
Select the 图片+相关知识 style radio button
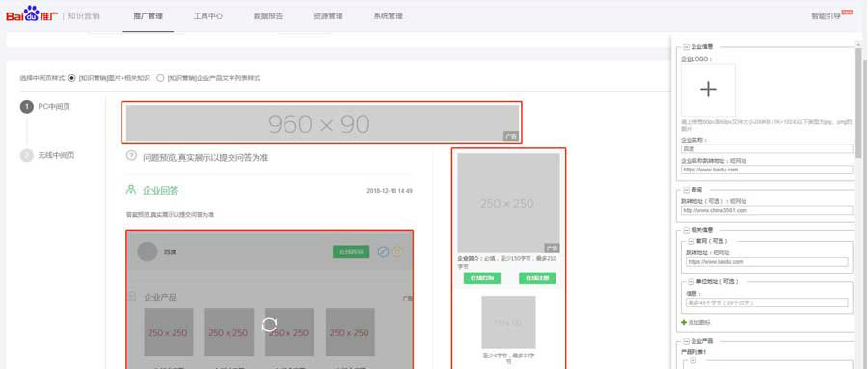point(71,78)
